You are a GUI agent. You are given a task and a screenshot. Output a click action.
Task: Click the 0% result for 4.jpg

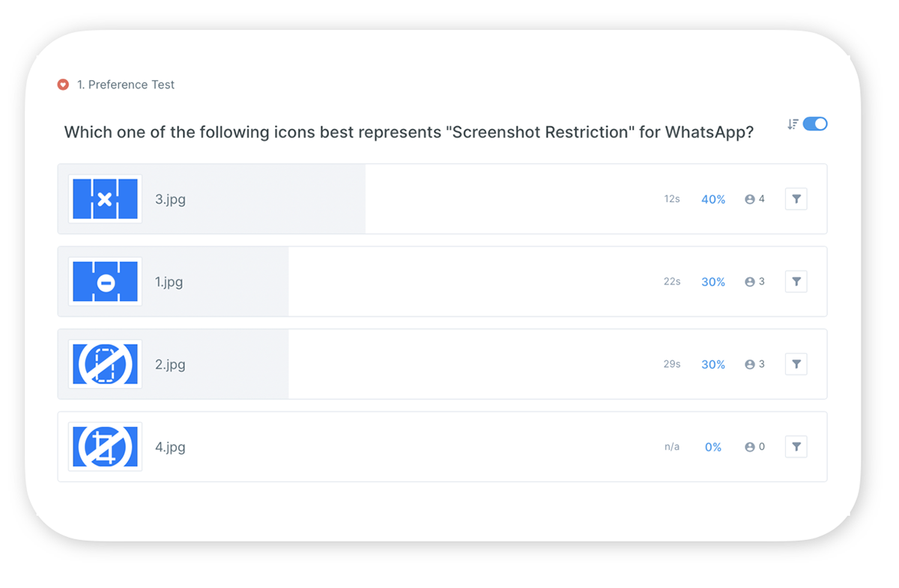[713, 446]
